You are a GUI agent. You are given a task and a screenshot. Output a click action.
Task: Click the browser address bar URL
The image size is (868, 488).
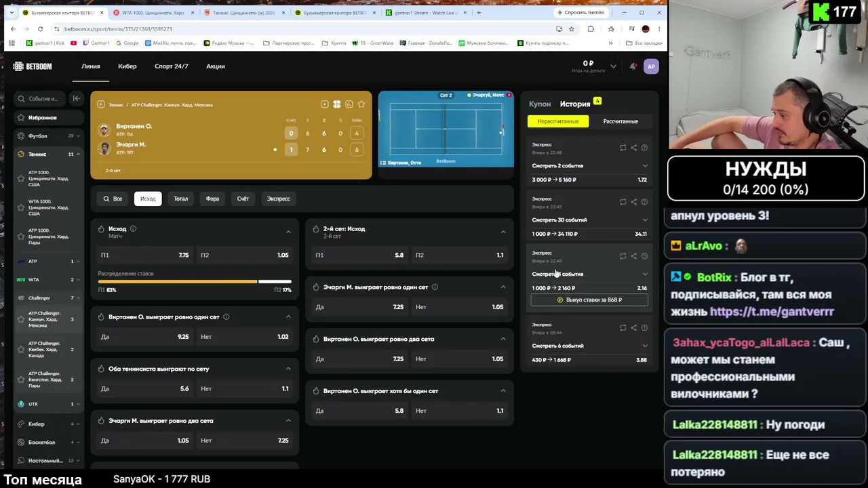click(118, 29)
